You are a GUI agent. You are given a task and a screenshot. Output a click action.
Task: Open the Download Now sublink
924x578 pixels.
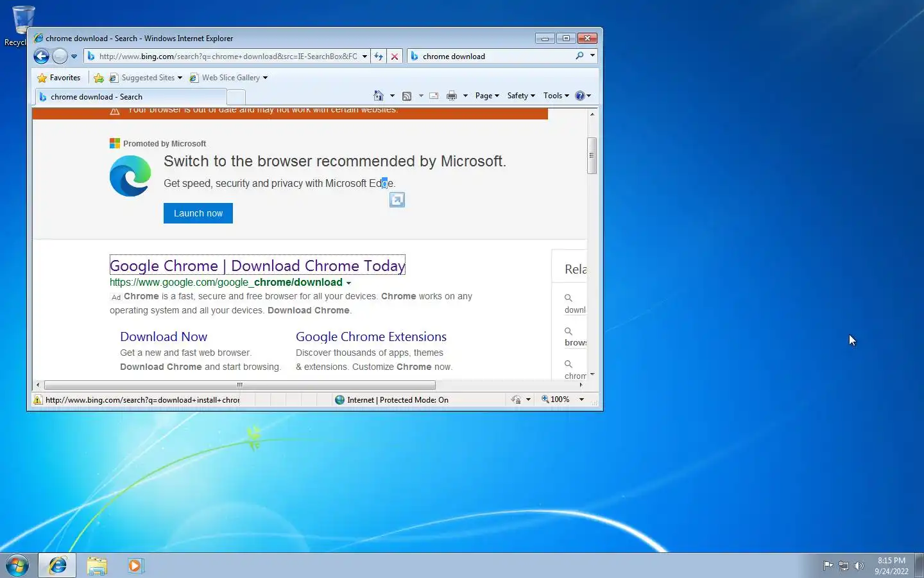(164, 337)
